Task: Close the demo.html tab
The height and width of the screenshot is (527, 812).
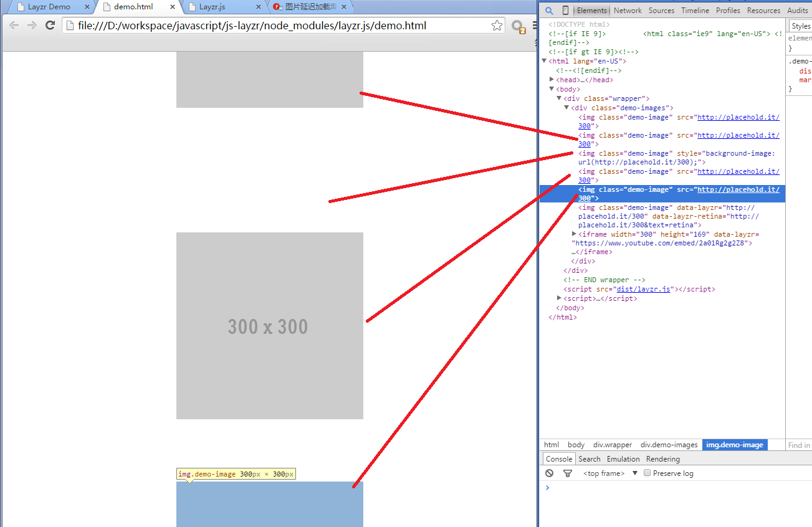Action: click(x=173, y=7)
